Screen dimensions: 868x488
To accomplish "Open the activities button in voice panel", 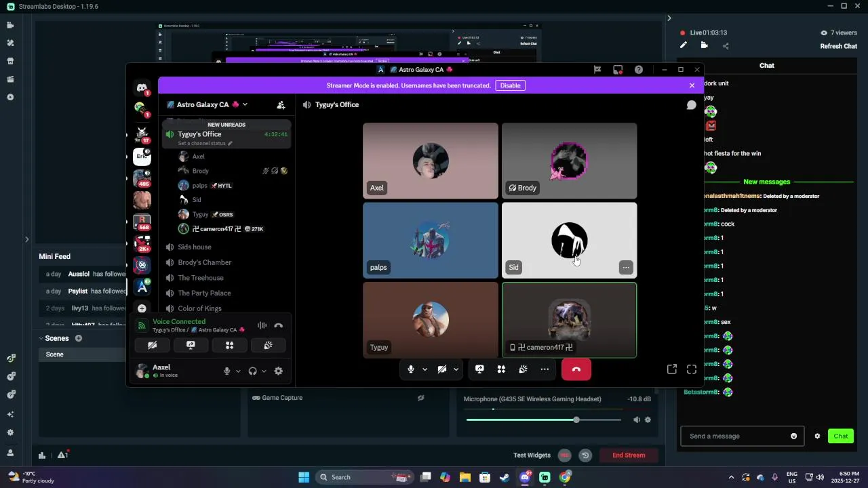I will point(229,345).
